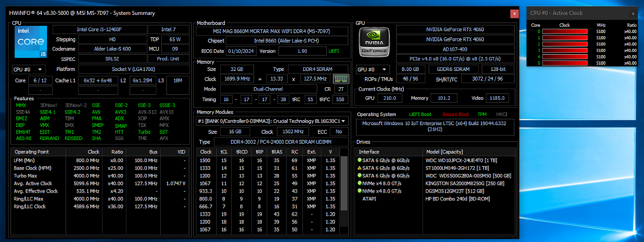The image size is (644, 242).
Task: Click the Turbo Max operating point row
Action: (x=100, y=175)
